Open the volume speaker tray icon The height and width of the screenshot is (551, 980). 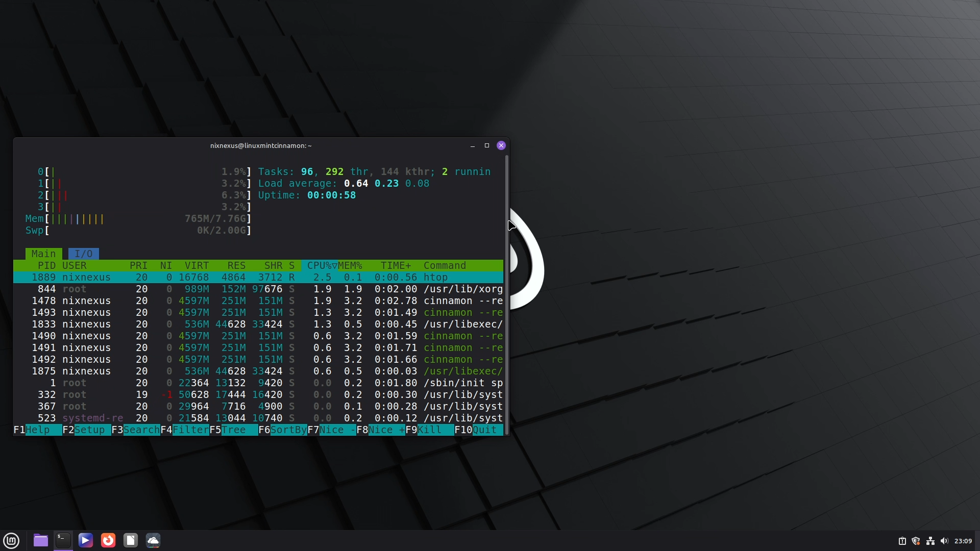(x=944, y=541)
